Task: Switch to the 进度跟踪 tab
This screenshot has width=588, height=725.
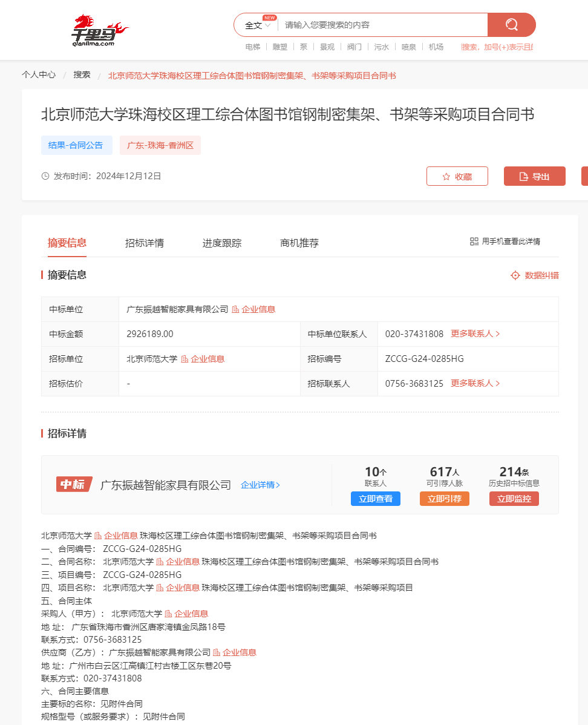Action: coord(222,243)
